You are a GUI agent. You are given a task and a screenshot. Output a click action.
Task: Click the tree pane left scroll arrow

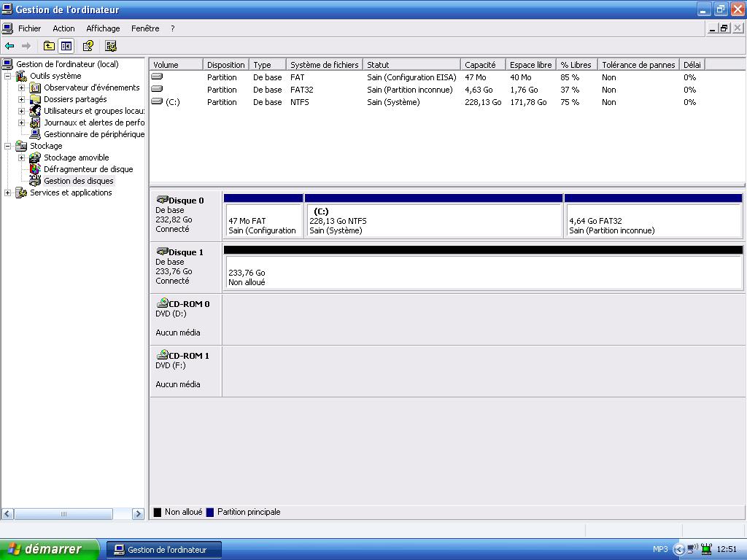[x=7, y=514]
